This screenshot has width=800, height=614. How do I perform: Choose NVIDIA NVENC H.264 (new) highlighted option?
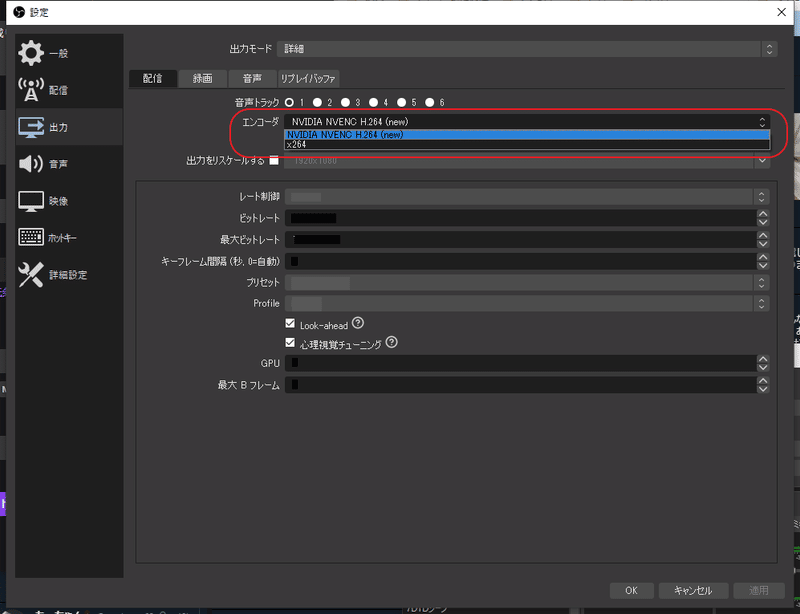pyautogui.click(x=527, y=135)
